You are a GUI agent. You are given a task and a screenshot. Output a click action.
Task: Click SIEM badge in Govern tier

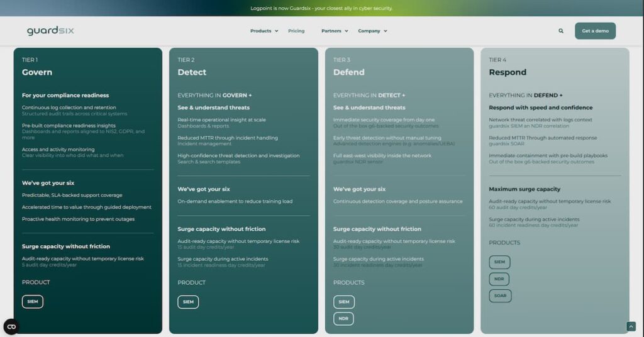click(33, 302)
